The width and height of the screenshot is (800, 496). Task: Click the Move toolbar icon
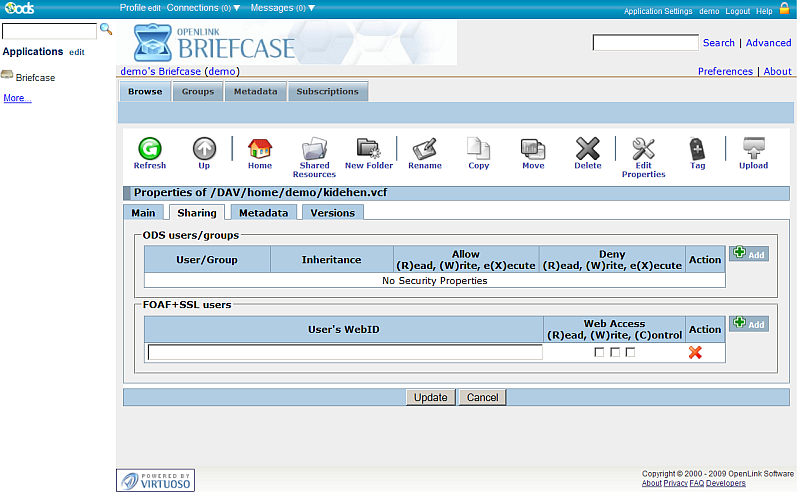(533, 149)
